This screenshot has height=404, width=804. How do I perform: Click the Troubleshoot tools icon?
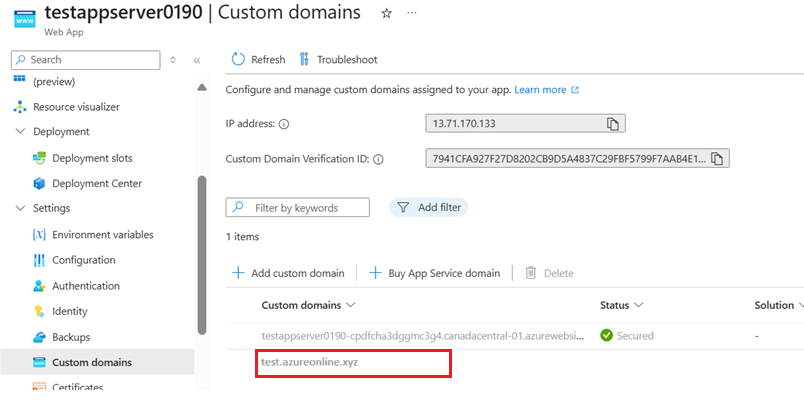[x=304, y=59]
